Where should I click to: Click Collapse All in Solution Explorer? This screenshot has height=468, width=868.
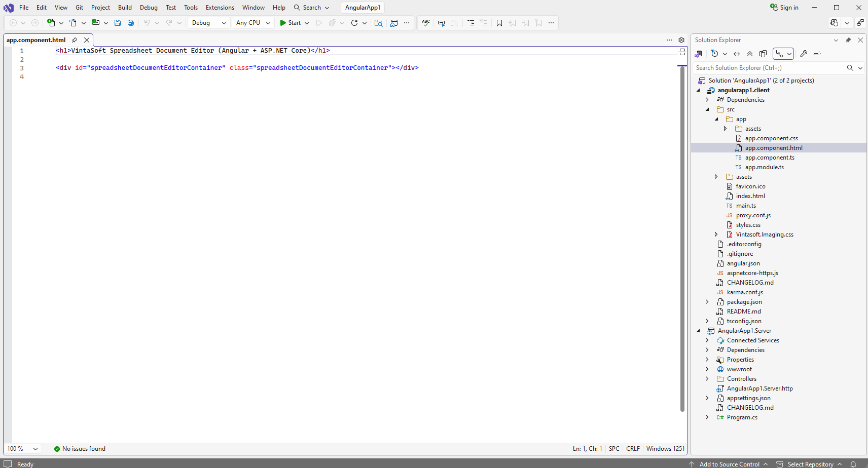(x=750, y=54)
